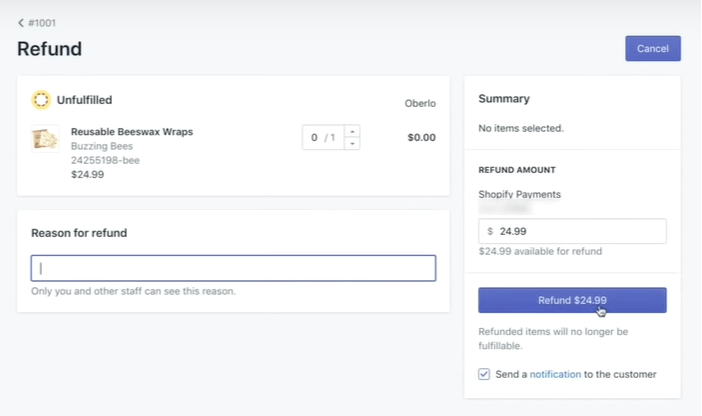Click the "$24.99 available for refund" text

click(540, 251)
